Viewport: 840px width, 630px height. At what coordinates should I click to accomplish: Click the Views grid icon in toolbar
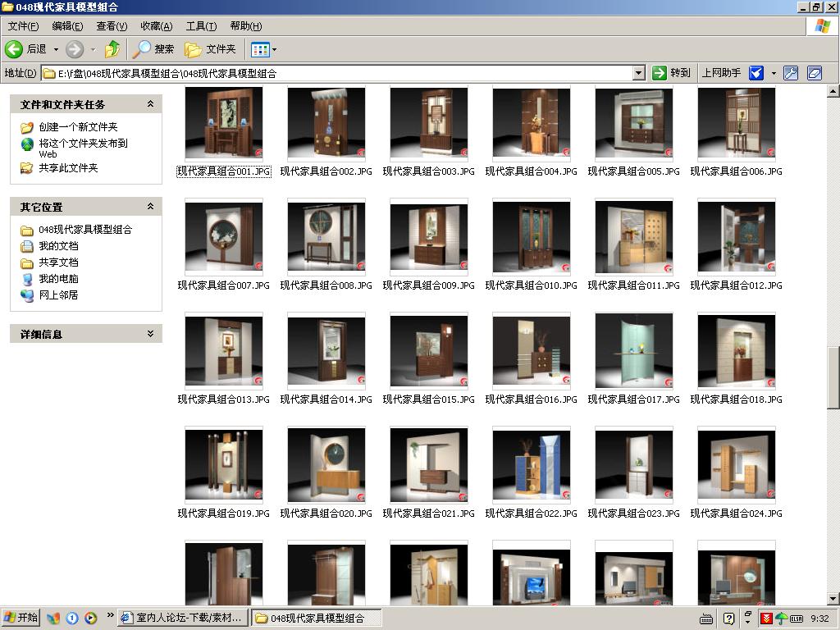coord(260,49)
